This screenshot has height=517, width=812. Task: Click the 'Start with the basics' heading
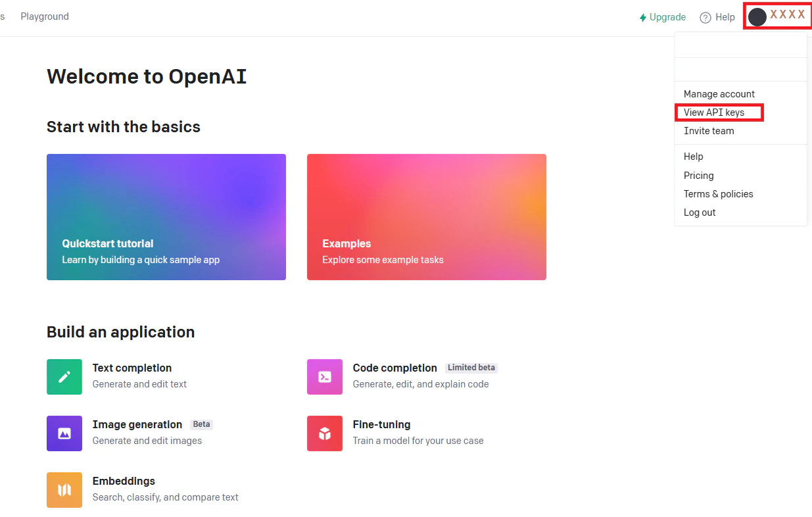[x=124, y=127]
